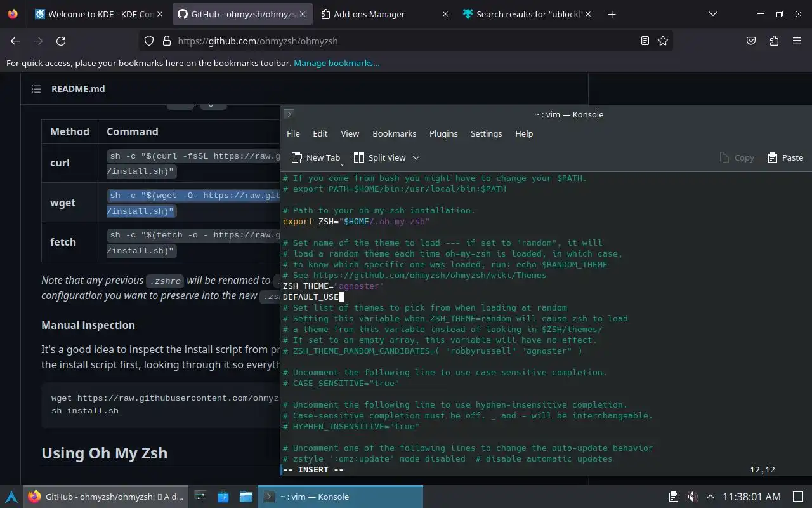Open Konsole View menu

[x=350, y=133]
